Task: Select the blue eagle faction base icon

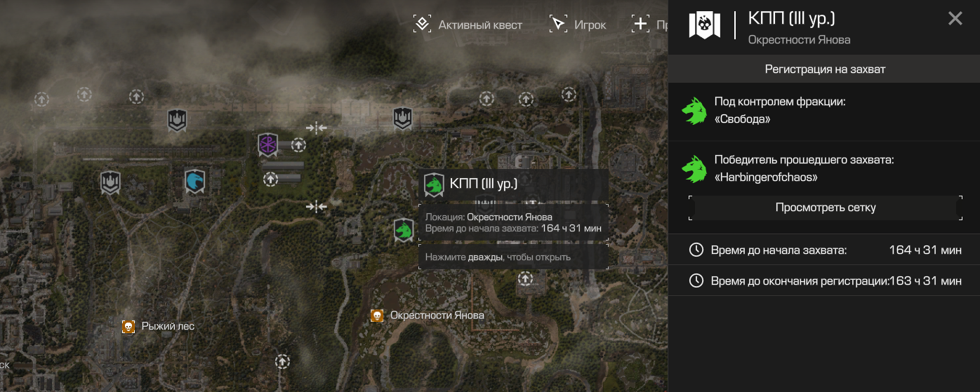Action: tap(194, 182)
